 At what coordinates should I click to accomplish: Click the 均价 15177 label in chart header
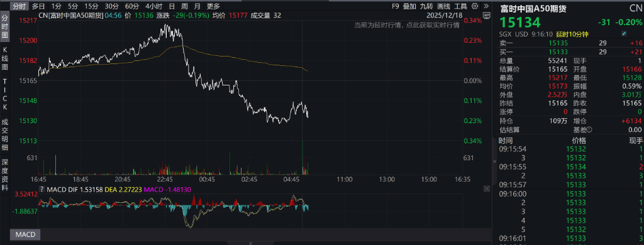click(230, 16)
